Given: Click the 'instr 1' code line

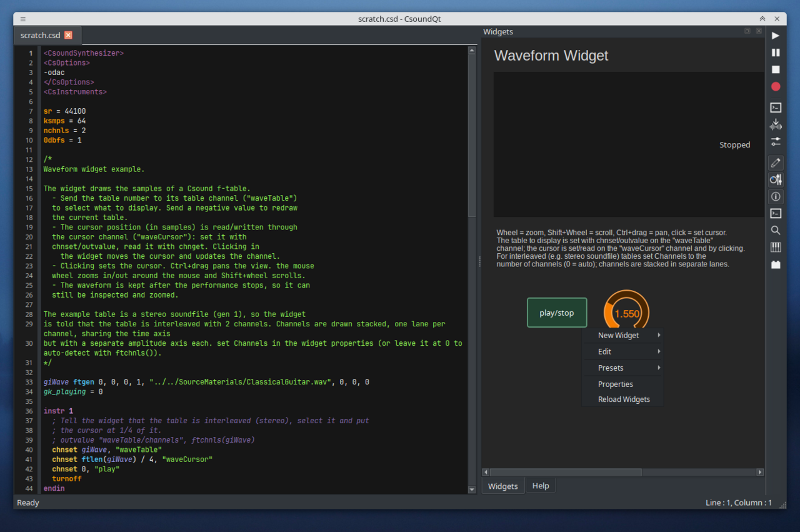Looking at the screenshot, I should tap(58, 411).
